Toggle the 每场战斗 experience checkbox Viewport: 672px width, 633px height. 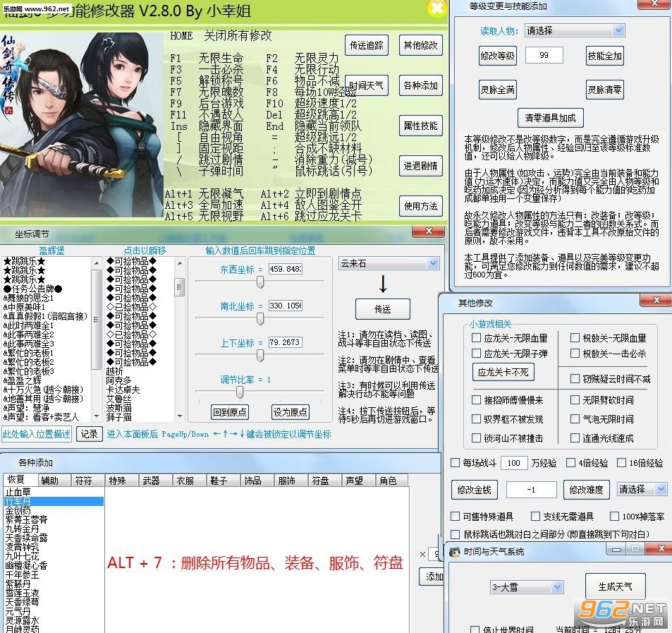pos(455,463)
